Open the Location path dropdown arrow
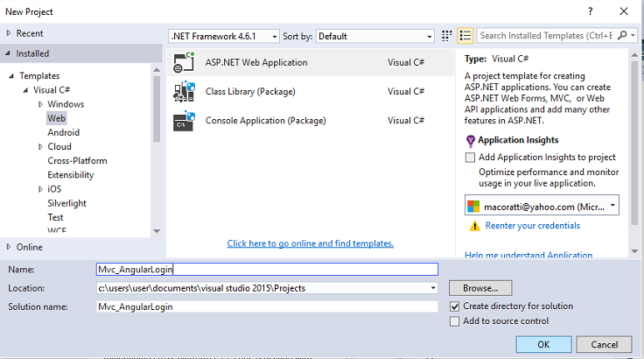This screenshot has width=644, height=359. coord(433,288)
